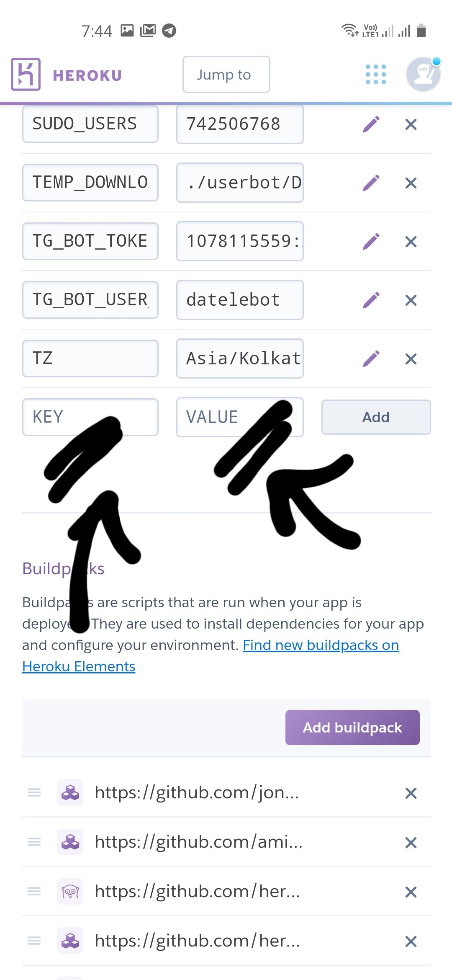Remove the datelebot TG_BOT_USER variable

(411, 300)
